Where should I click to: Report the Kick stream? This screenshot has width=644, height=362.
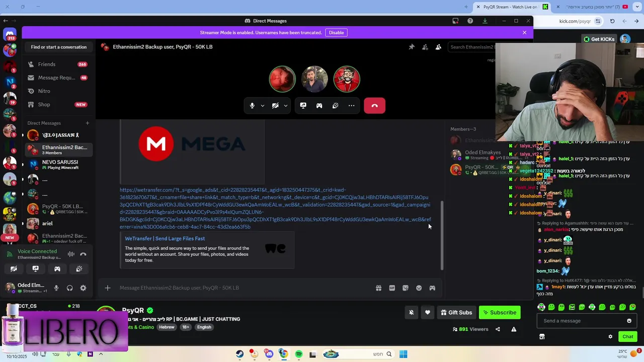(x=514, y=329)
